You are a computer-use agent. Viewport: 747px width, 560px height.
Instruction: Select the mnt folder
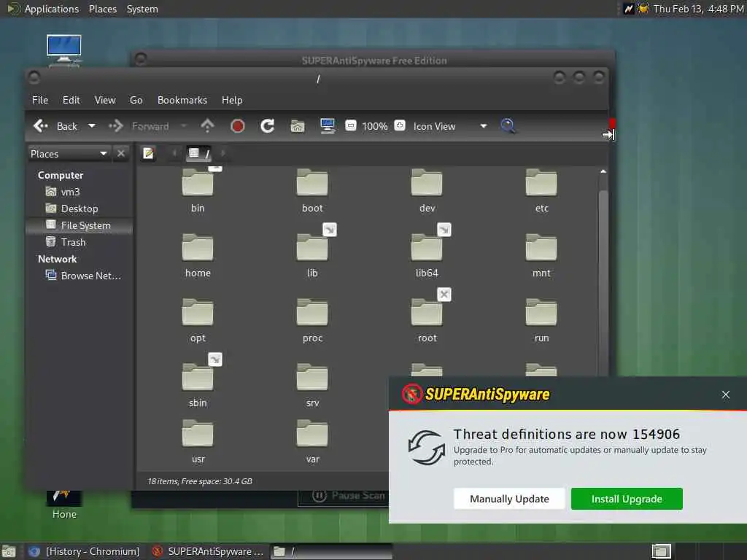point(541,256)
